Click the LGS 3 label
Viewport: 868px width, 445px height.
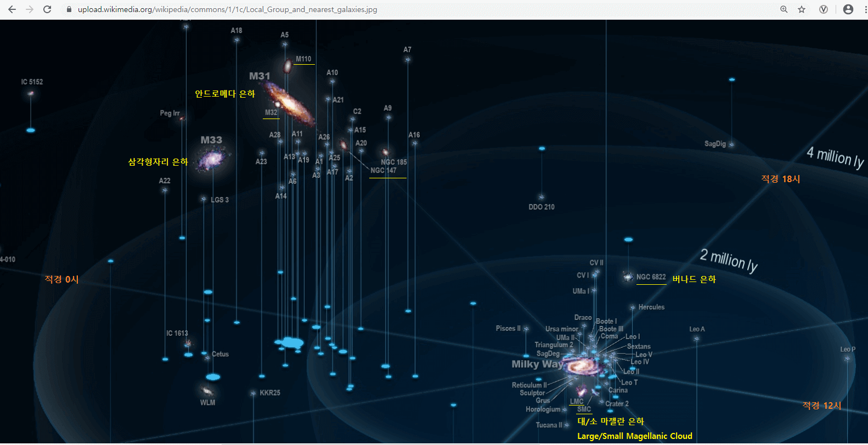pos(219,200)
